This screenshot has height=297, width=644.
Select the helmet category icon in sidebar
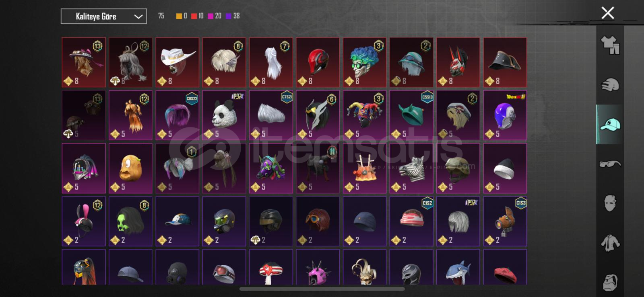point(610,85)
